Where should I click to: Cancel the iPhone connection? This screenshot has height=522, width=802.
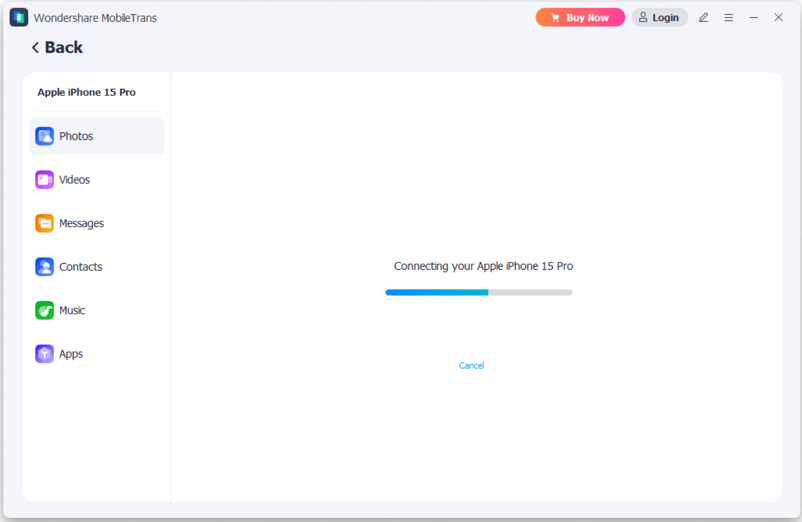pos(471,366)
